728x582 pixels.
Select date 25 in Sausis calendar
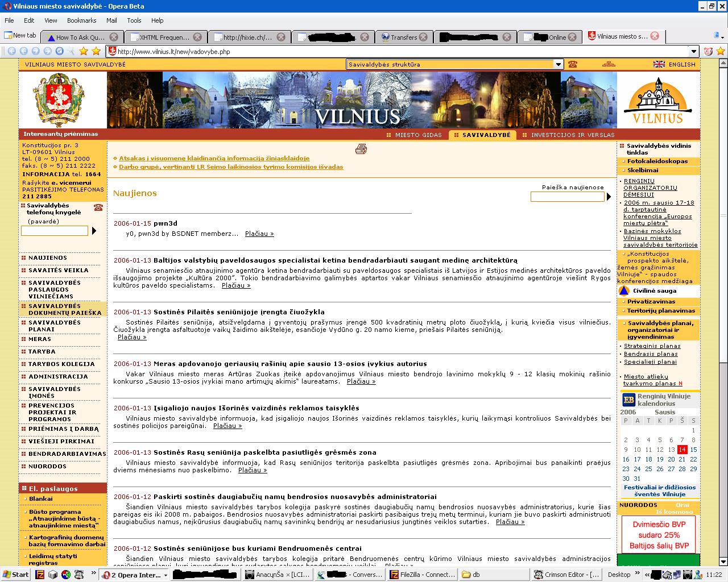point(648,469)
